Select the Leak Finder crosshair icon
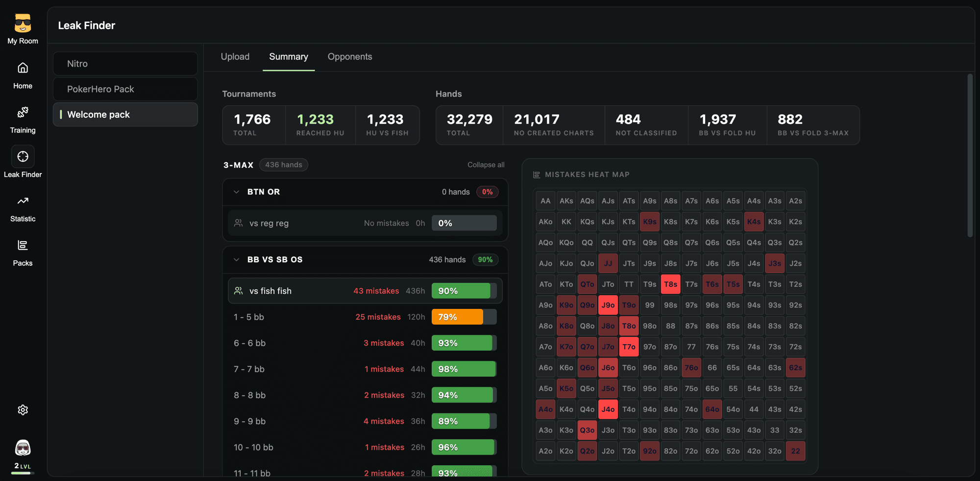The image size is (980, 481). point(23,156)
